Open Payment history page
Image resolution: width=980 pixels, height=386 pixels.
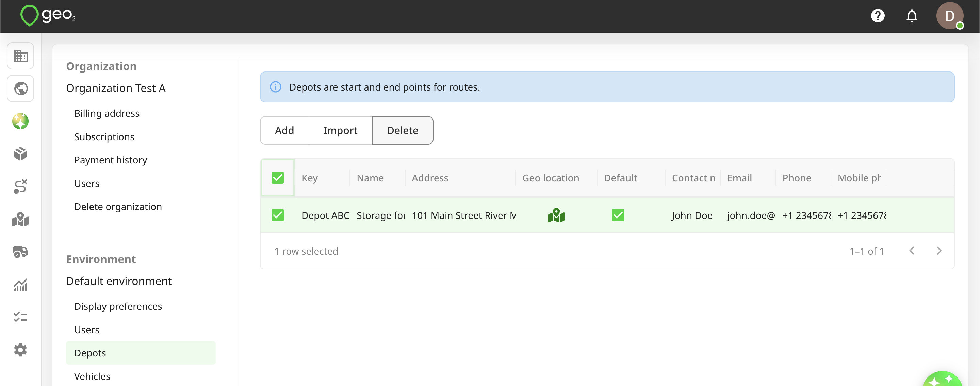coord(111,160)
